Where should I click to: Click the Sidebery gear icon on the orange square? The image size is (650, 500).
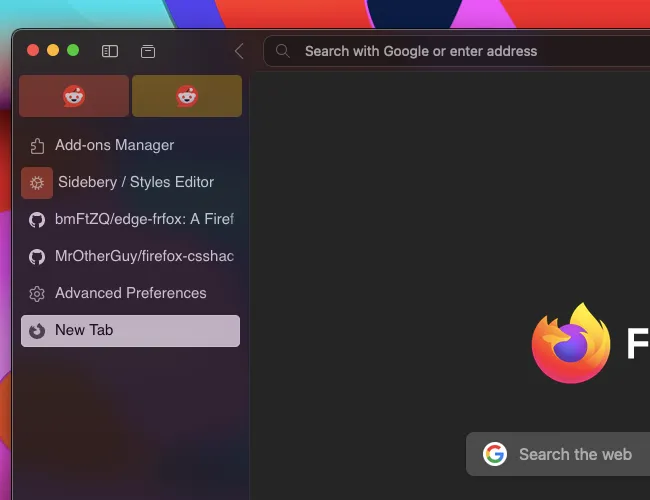(x=37, y=183)
